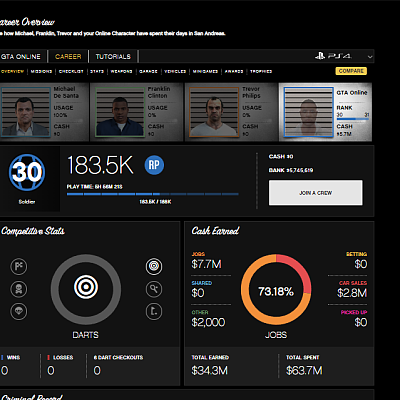The width and height of the screenshot is (400, 400).
Task: Go to the MINIGAMES section
Action: pos(205,71)
